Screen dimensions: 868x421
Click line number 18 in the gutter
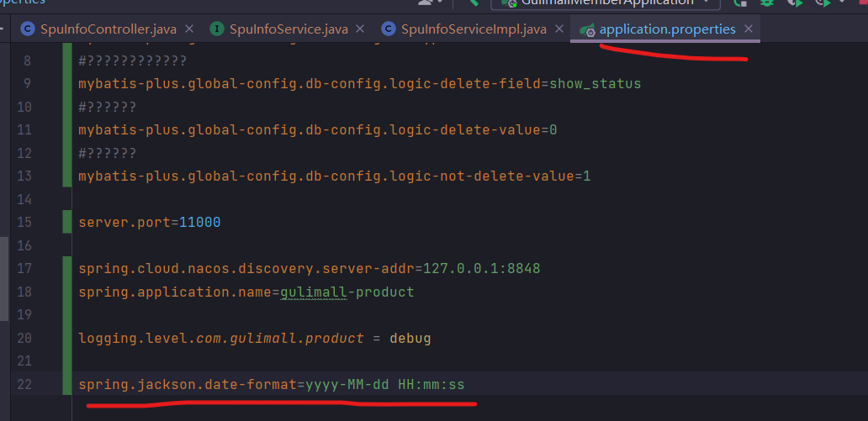(24, 292)
